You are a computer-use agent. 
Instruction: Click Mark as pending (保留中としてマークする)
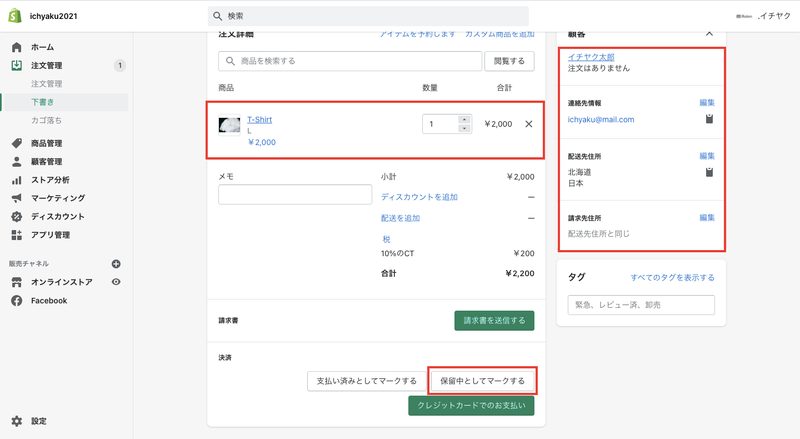click(482, 381)
